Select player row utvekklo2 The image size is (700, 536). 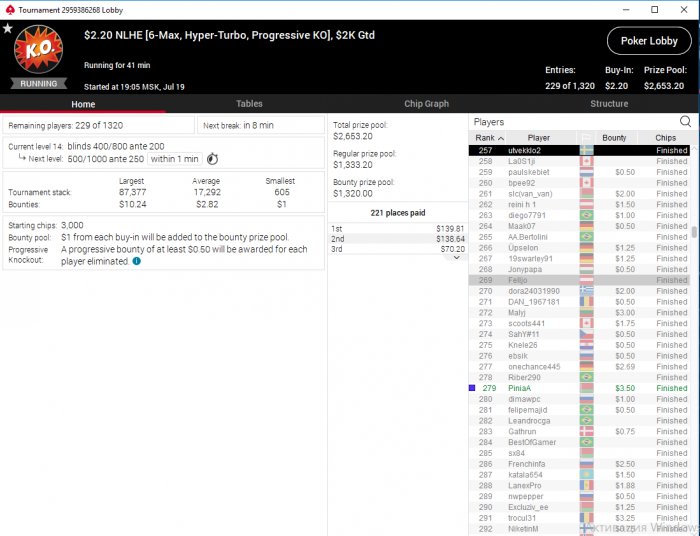point(579,150)
